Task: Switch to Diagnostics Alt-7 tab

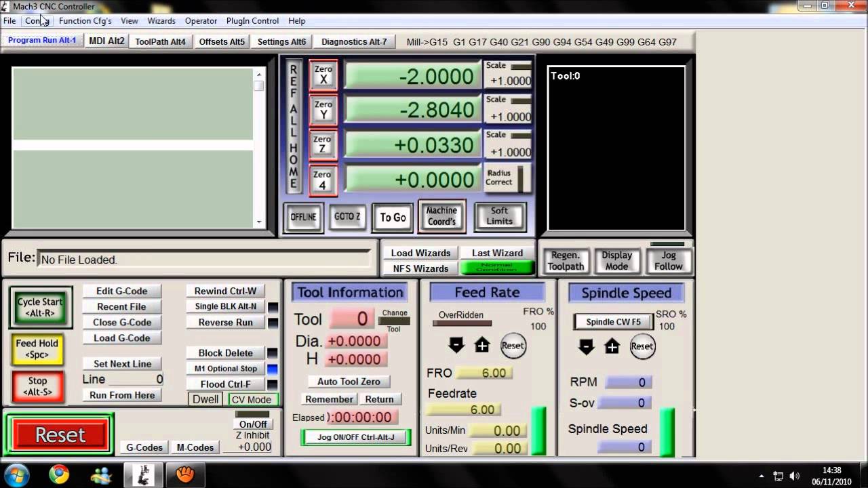Action: tap(354, 41)
